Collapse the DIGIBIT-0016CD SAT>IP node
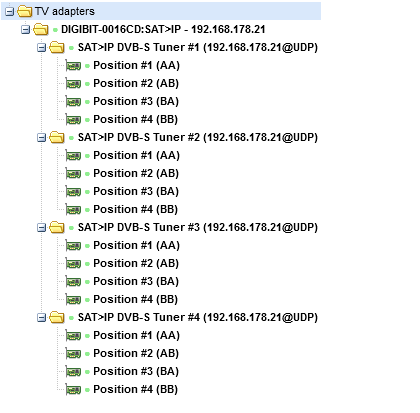 point(25,30)
